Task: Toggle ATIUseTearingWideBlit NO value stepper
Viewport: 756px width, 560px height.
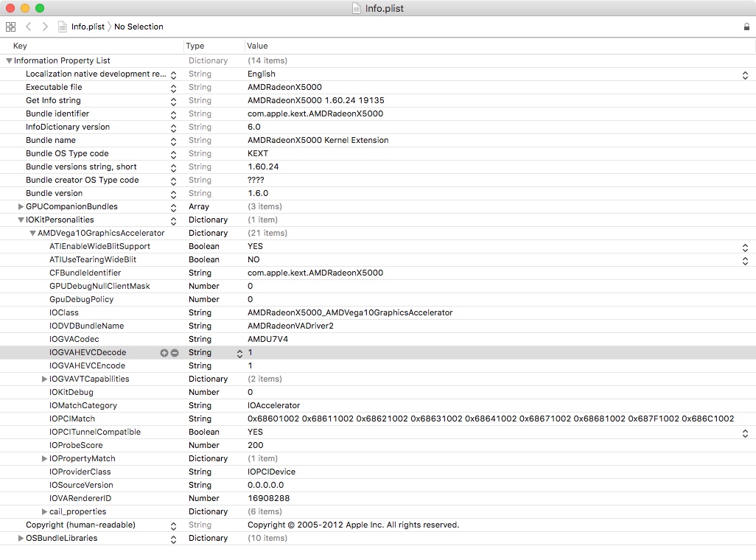Action: point(745,261)
